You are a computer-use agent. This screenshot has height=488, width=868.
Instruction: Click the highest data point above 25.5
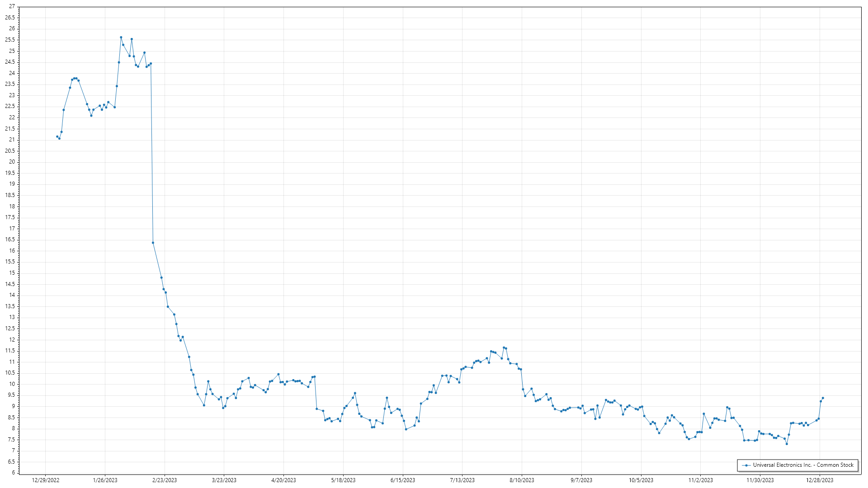(x=121, y=38)
